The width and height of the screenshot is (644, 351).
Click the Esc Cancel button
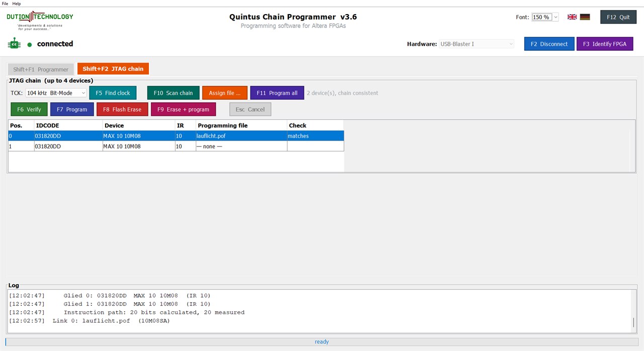pos(250,109)
